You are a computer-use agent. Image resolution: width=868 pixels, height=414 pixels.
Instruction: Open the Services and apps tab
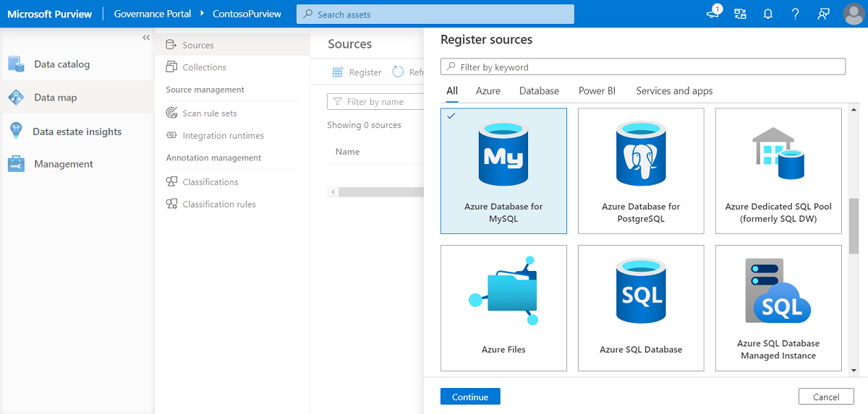(674, 91)
